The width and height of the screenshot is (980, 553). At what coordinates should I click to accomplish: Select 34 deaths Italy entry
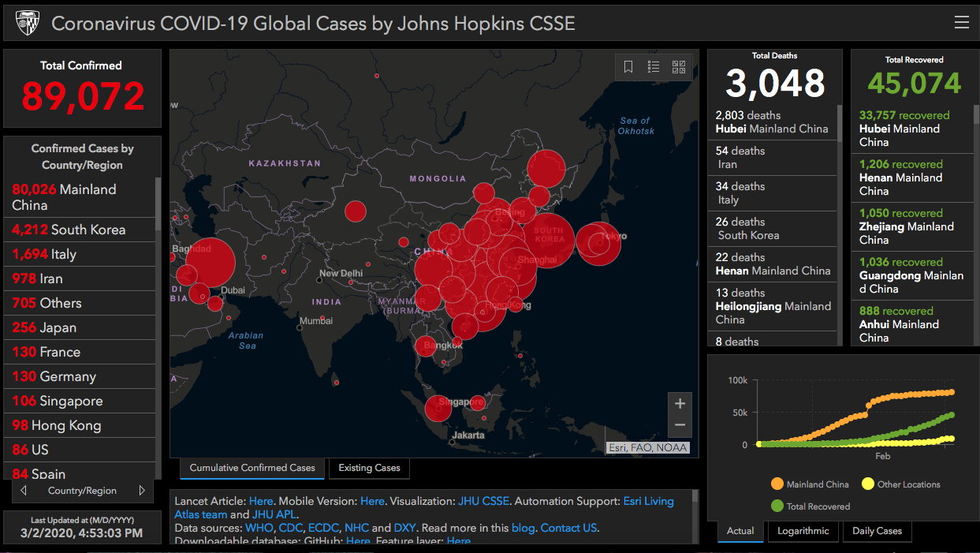coord(772,193)
